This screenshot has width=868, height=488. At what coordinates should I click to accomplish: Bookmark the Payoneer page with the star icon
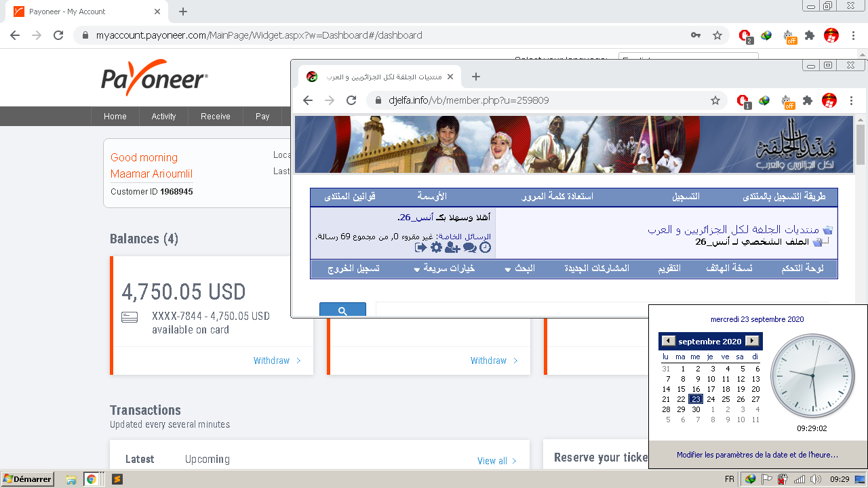(x=717, y=35)
